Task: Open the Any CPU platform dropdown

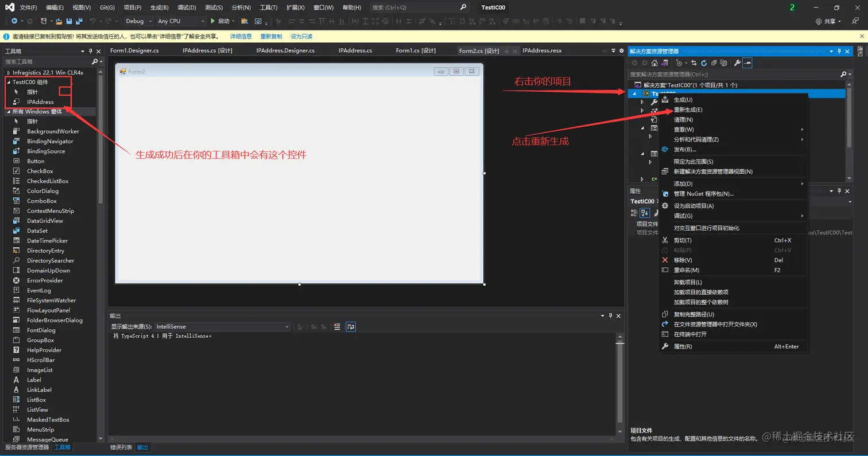Action: coord(181,21)
